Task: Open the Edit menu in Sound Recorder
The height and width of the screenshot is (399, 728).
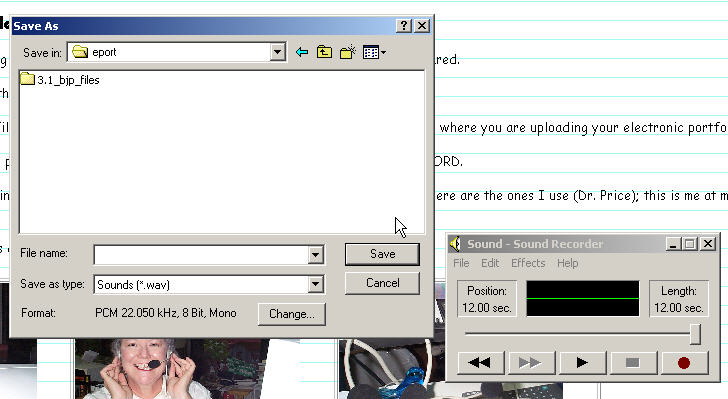Action: click(x=490, y=263)
